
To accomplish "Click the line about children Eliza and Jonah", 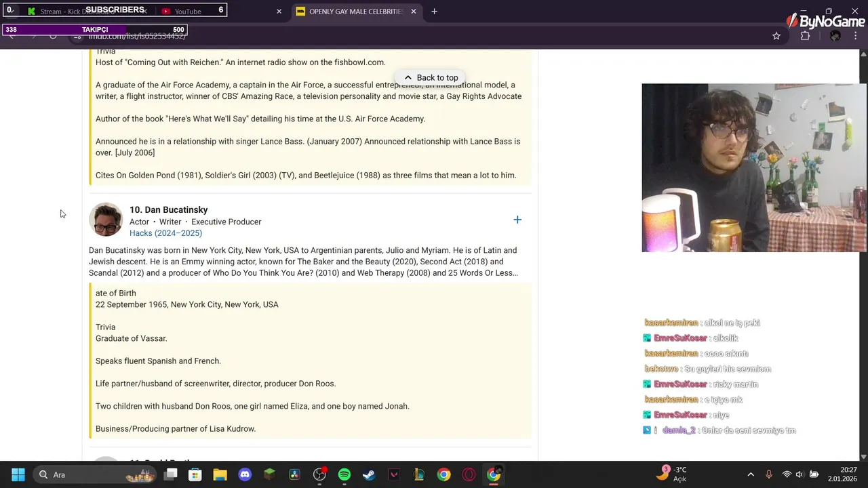I will [x=252, y=407].
